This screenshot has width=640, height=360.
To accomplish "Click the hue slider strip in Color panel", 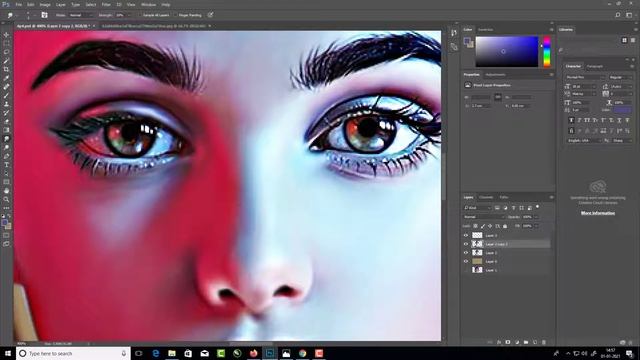I will click(x=547, y=51).
